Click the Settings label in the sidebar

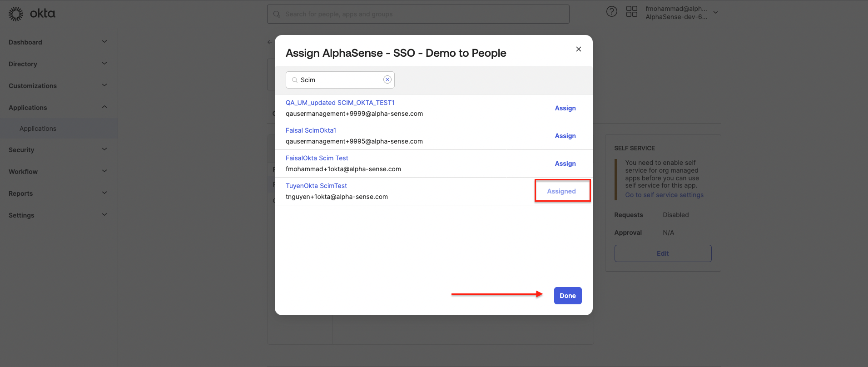[21, 215]
